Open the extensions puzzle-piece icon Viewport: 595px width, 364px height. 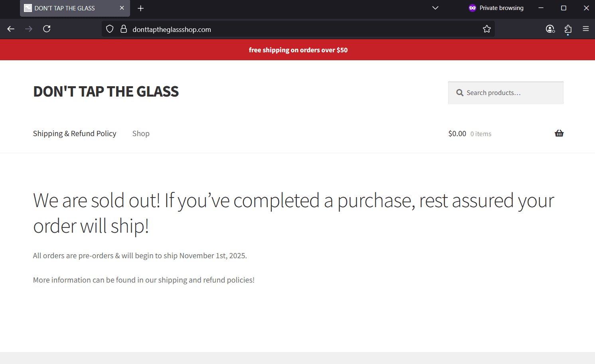(x=568, y=29)
